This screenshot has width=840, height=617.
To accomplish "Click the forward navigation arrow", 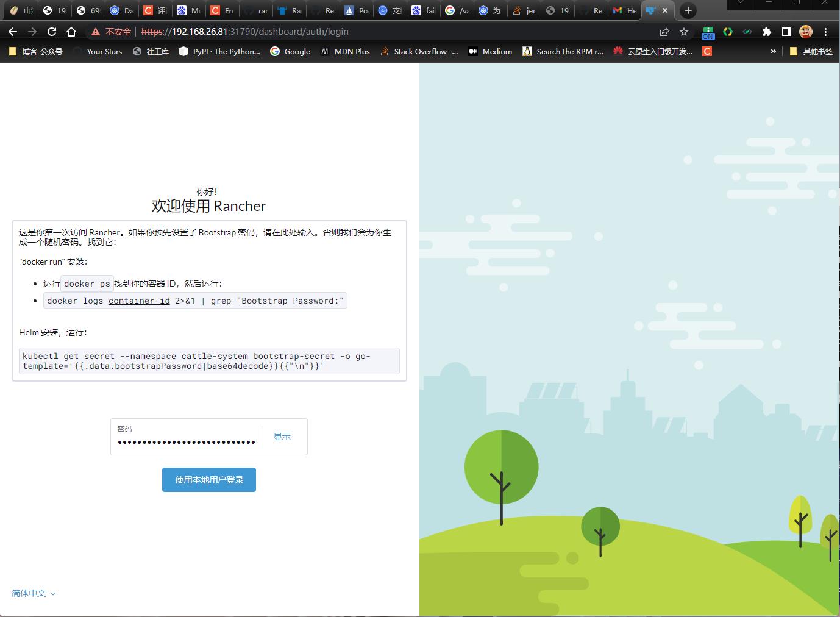I will pyautogui.click(x=32, y=32).
